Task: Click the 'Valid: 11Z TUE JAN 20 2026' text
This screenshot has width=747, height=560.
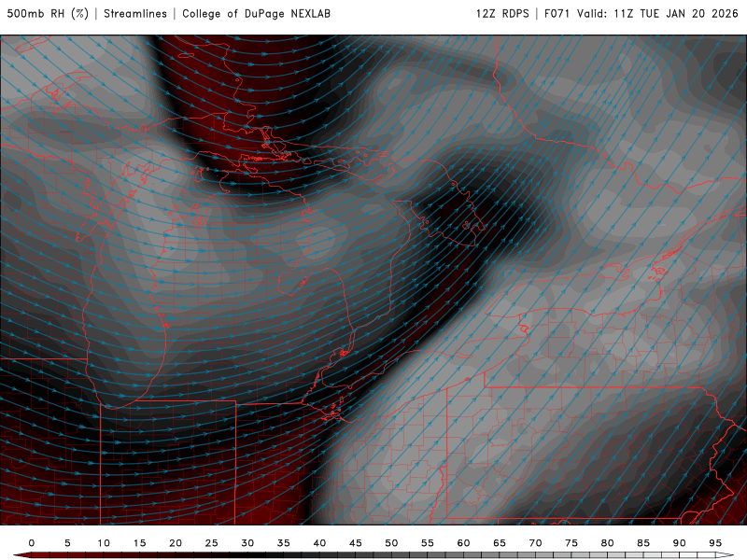Action: point(657,13)
